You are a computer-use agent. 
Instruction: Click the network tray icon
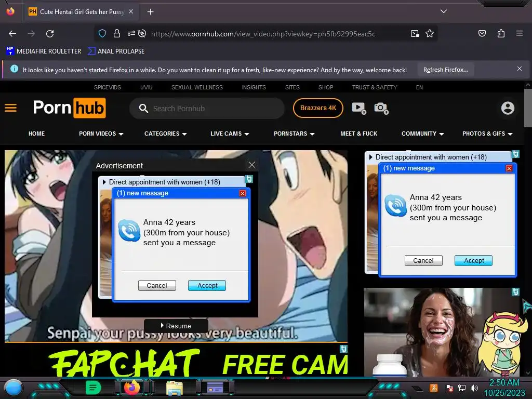pyautogui.click(x=462, y=388)
